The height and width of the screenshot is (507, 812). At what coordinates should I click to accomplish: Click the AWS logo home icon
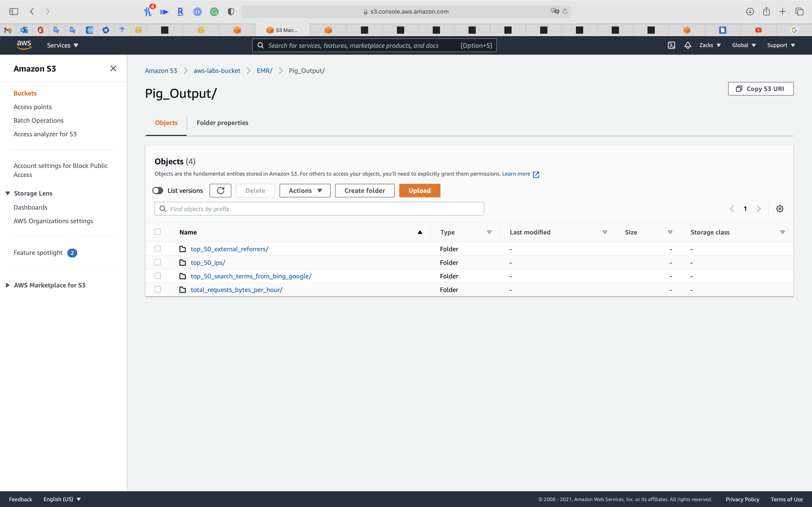coord(24,45)
